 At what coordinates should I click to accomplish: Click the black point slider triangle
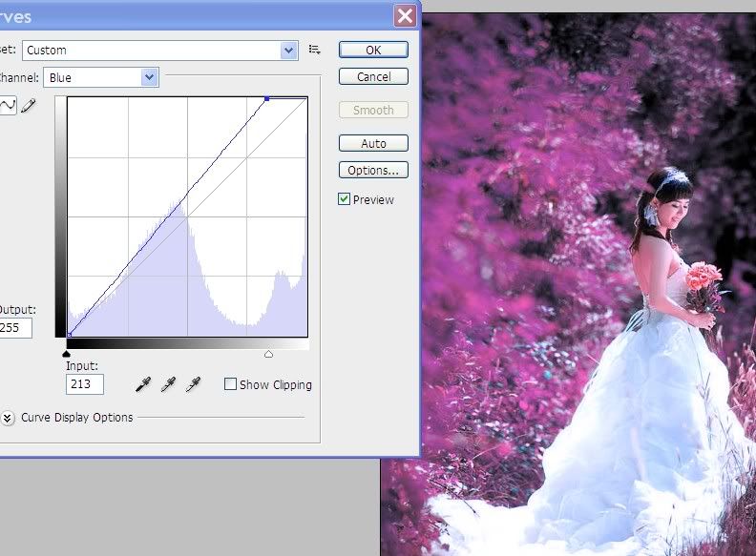[66, 354]
